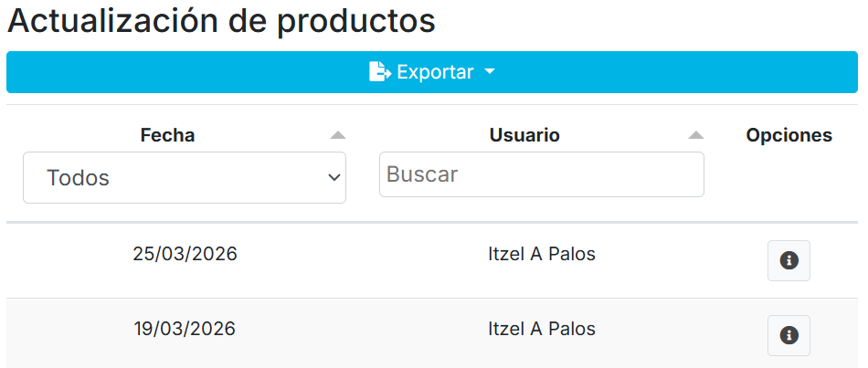Open info icon for 19/03/2026 row

coord(789,334)
